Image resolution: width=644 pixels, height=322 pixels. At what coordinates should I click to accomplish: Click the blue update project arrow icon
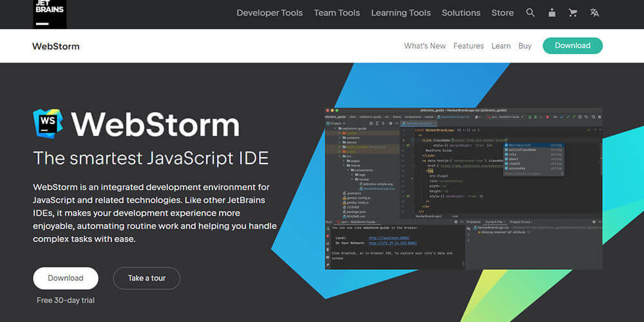click(562, 117)
